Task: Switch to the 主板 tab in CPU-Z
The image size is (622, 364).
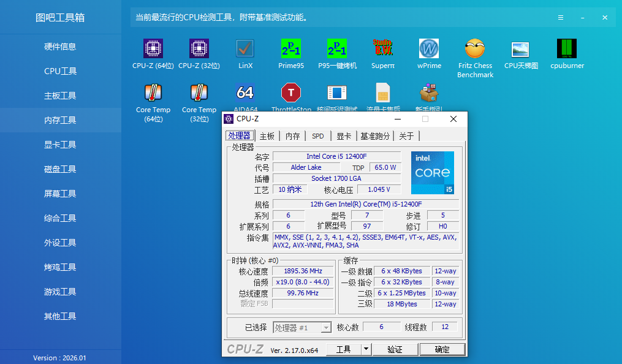Action: coord(267,136)
